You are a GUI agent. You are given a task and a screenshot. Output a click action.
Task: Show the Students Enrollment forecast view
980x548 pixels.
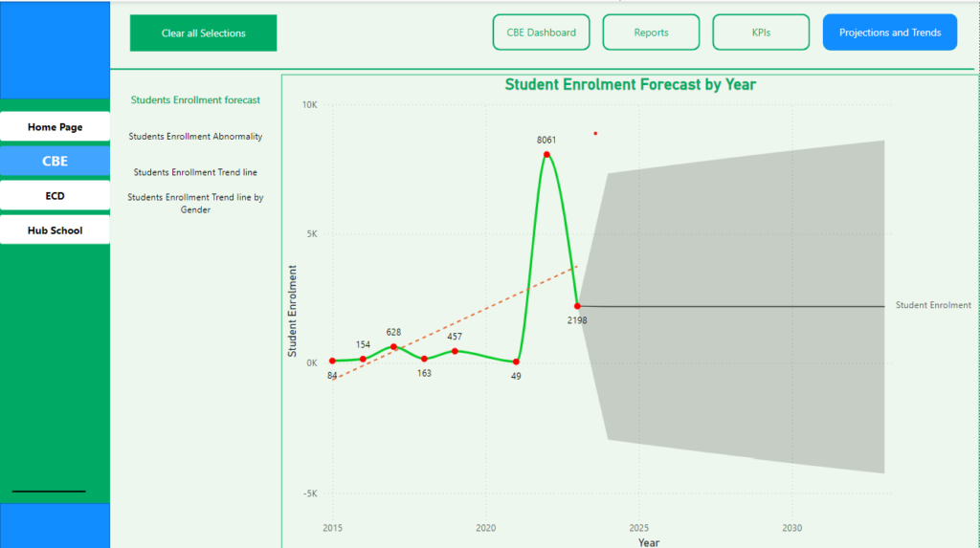point(195,100)
